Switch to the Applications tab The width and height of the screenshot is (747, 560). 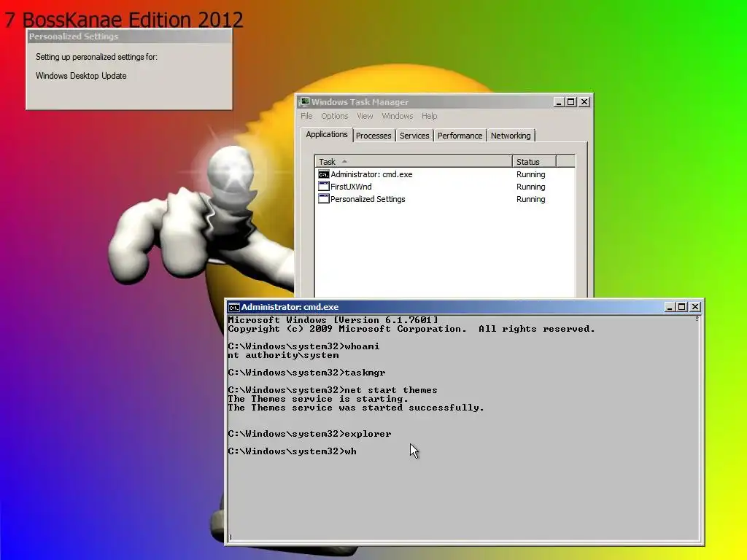point(327,135)
